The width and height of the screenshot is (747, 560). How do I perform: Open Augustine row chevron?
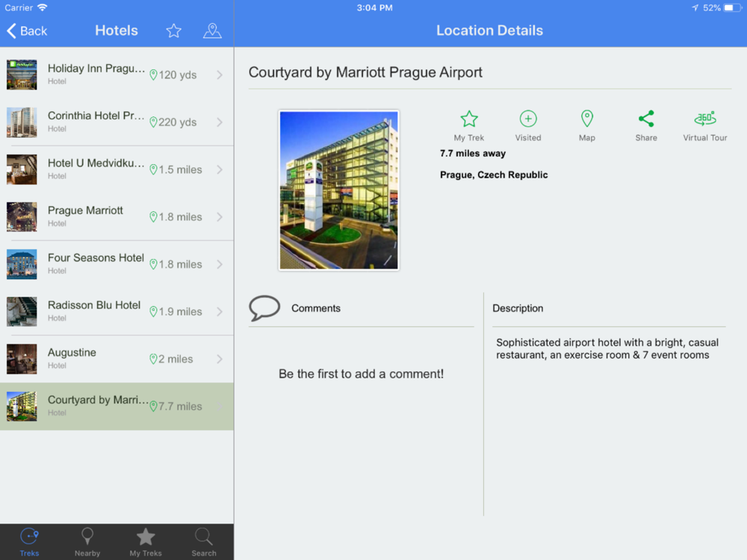220,359
